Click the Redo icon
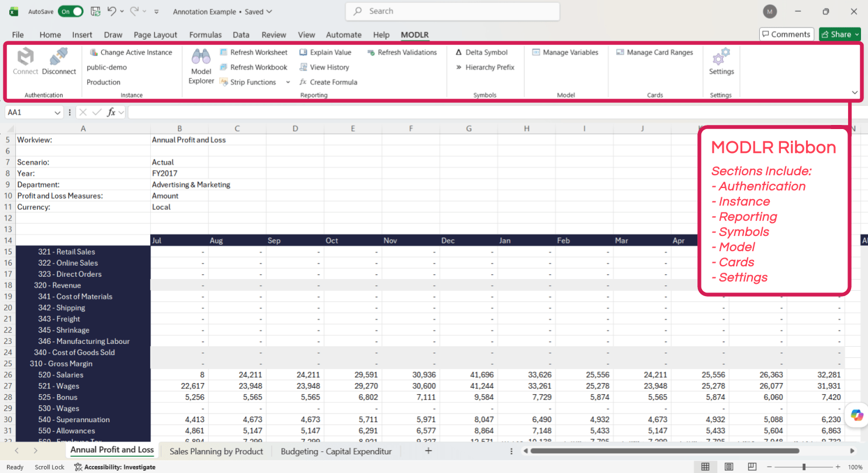868x473 pixels. coord(134,11)
